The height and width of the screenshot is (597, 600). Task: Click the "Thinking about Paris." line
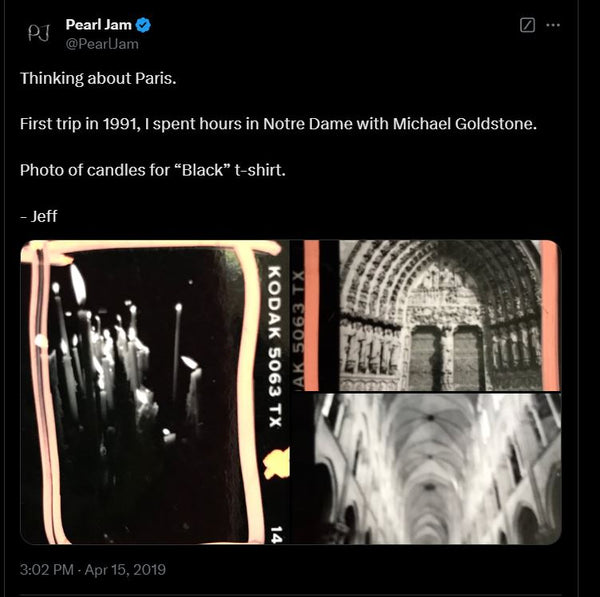coord(97,77)
